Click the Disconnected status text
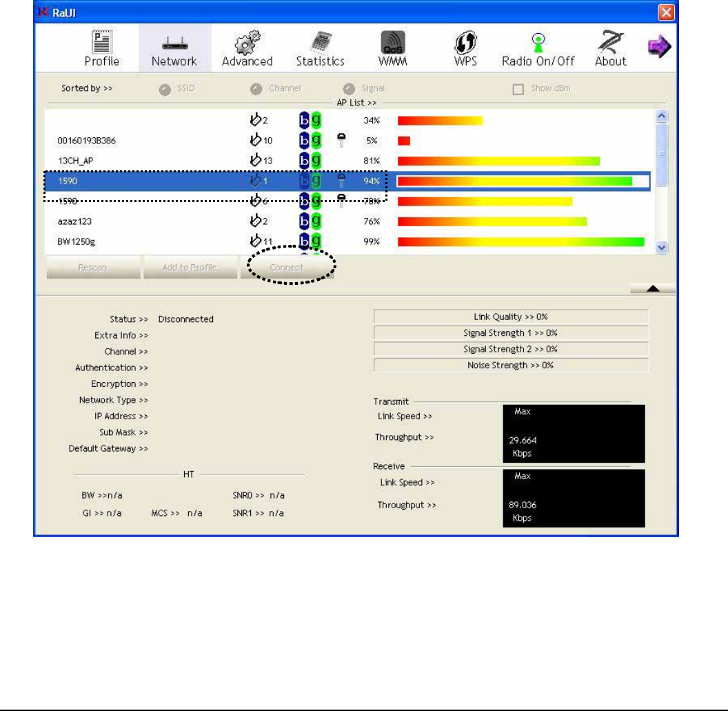Viewport: 728px width, 711px height. 185,319
